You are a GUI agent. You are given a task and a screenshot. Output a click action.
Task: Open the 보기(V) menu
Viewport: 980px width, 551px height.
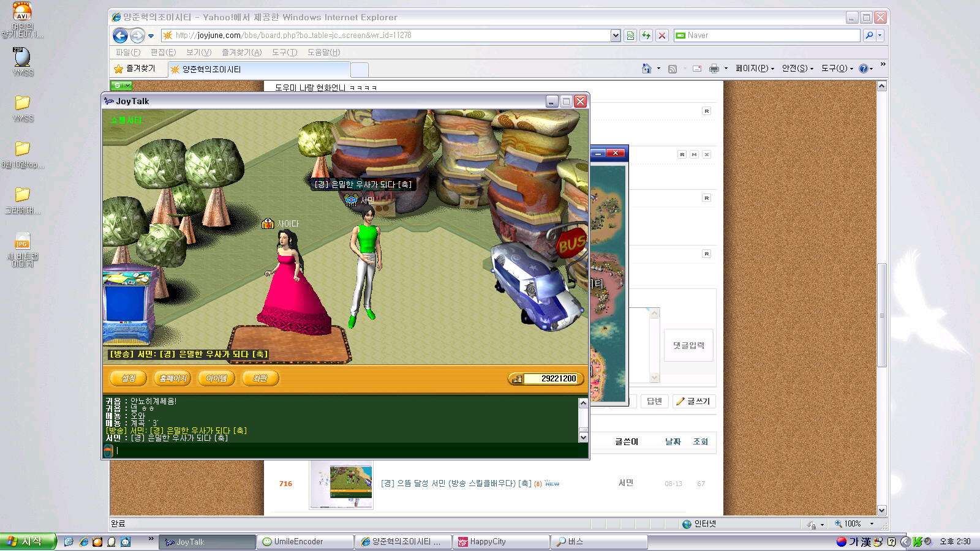pyautogui.click(x=198, y=53)
